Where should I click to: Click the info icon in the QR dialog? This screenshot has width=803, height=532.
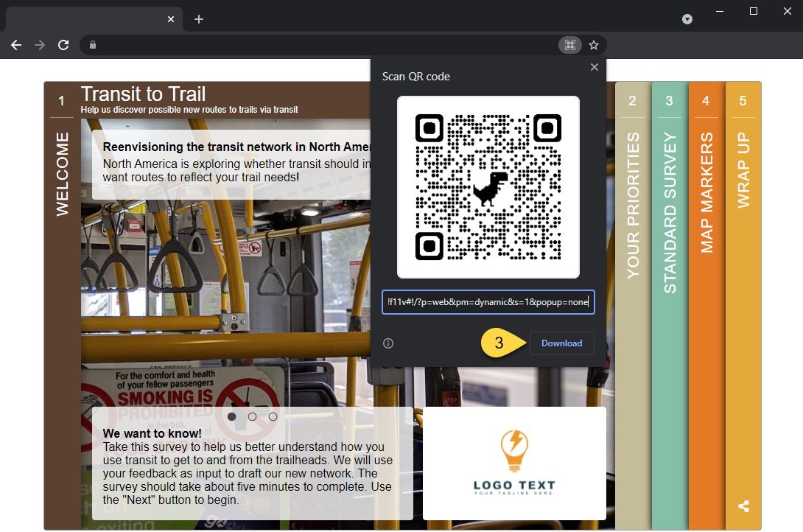(x=388, y=343)
